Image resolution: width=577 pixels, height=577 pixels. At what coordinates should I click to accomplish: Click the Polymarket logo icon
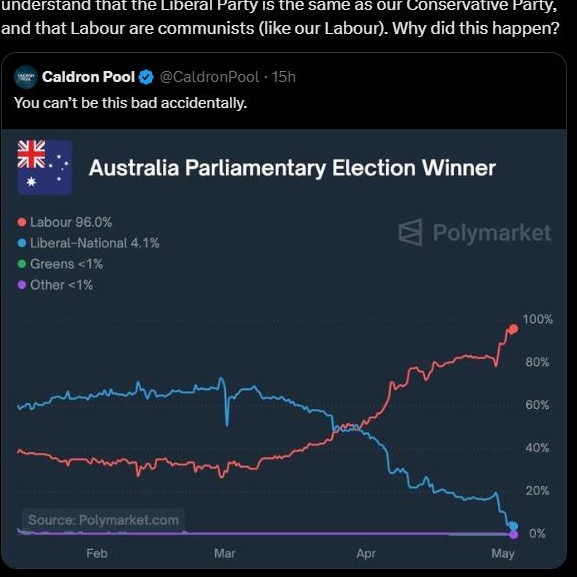click(x=410, y=232)
